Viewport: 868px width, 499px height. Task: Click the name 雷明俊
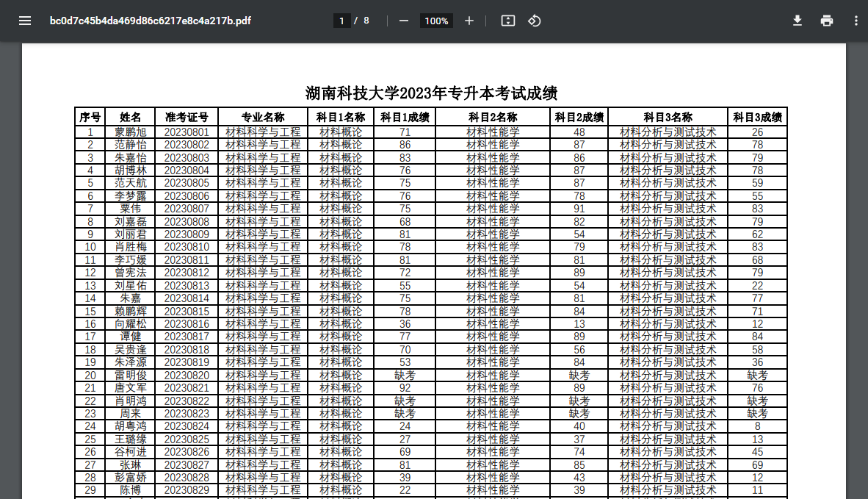point(130,375)
